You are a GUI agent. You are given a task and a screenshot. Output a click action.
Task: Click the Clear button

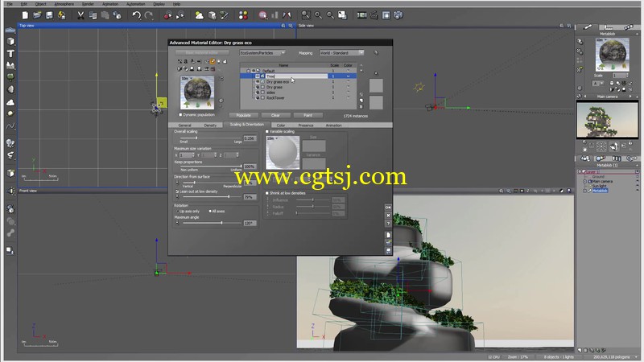tap(275, 115)
